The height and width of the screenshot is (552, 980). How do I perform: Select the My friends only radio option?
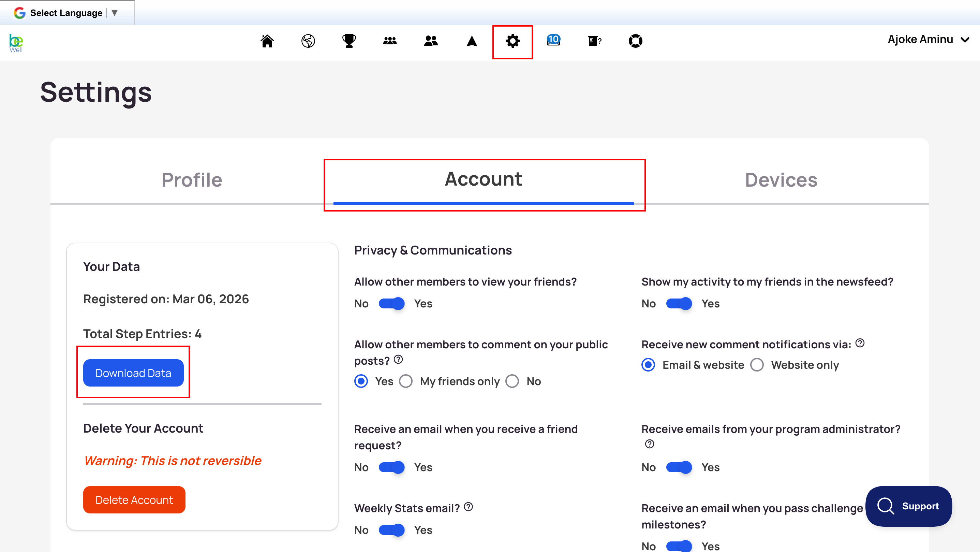pyautogui.click(x=406, y=381)
